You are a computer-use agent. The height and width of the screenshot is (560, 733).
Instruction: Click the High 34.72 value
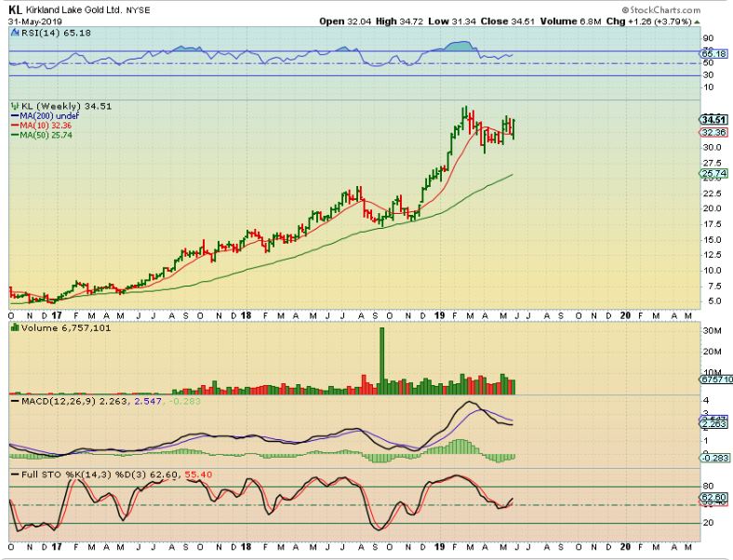pos(400,21)
